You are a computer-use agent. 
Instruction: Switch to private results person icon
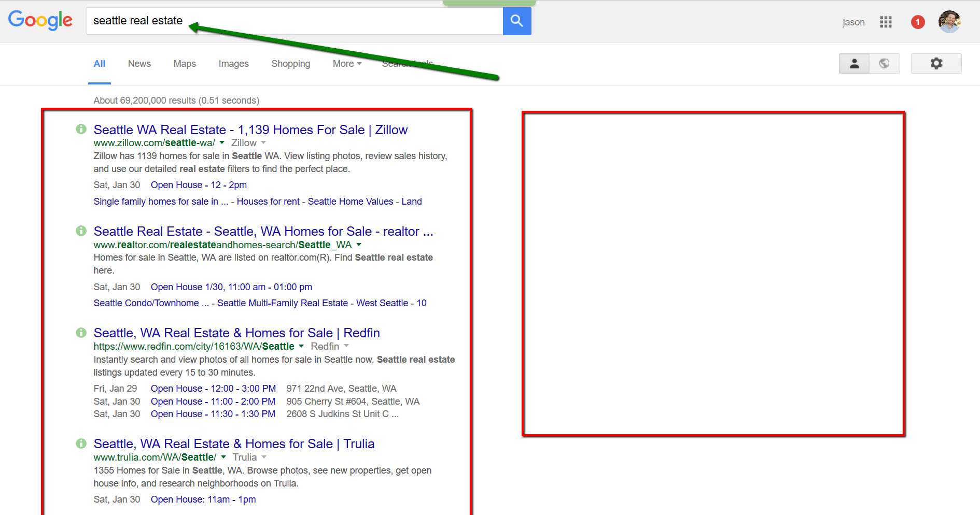854,63
